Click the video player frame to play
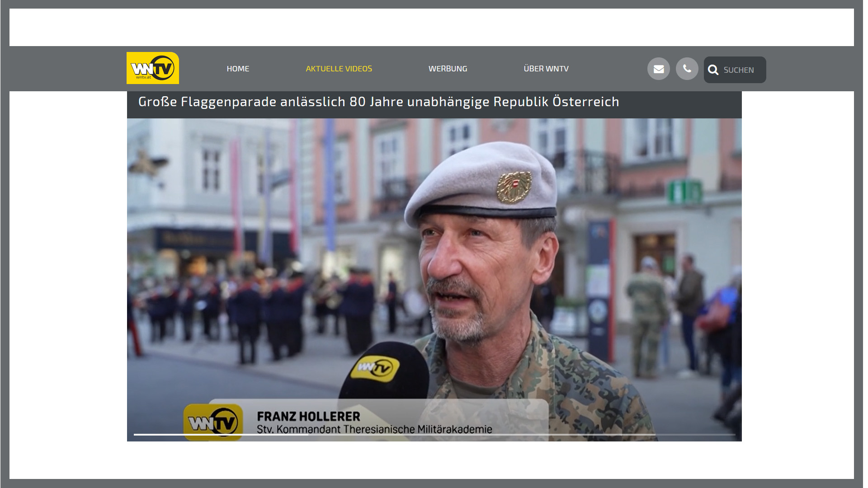Screen dimensions: 868x488 pos(434,280)
